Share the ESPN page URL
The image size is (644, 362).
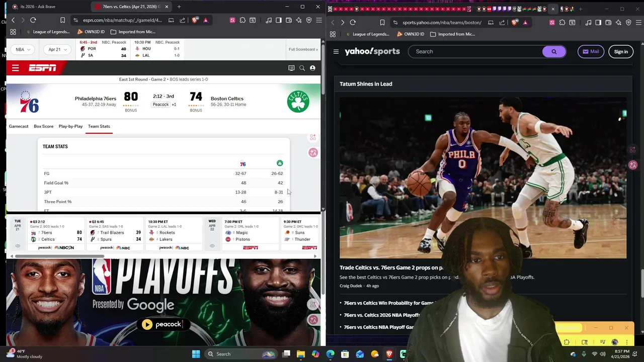pyautogui.click(x=182, y=20)
